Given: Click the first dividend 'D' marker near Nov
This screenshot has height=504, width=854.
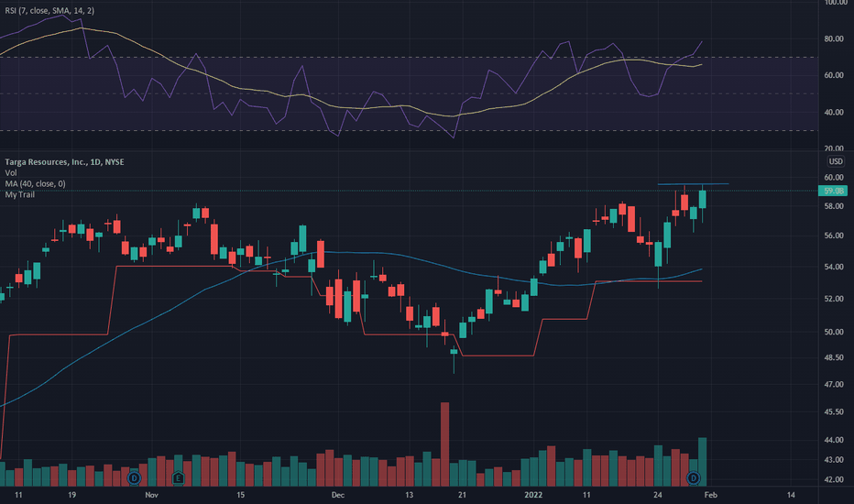Looking at the screenshot, I should (134, 478).
